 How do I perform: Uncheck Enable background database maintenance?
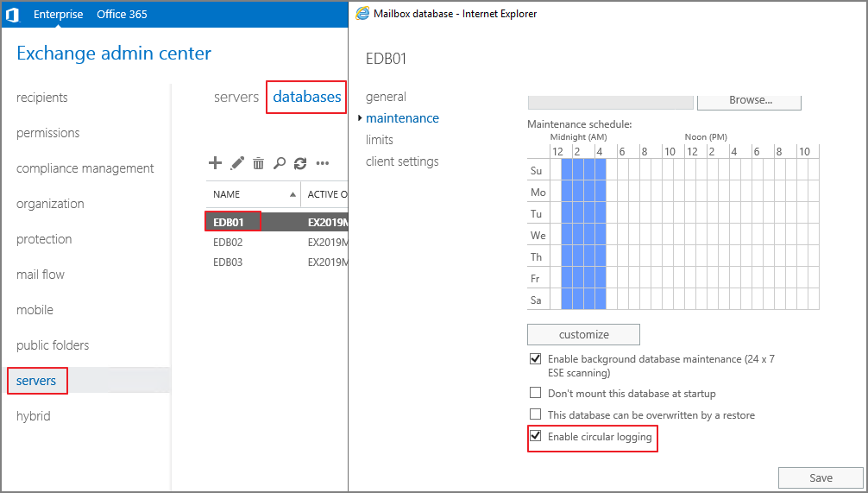coord(535,358)
